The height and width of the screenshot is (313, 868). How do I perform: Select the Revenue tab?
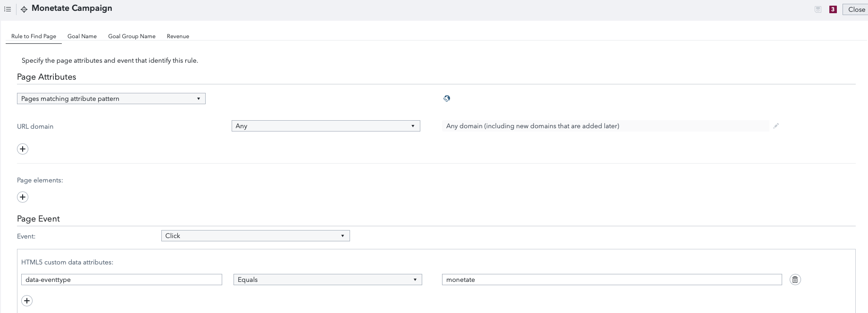tap(178, 36)
